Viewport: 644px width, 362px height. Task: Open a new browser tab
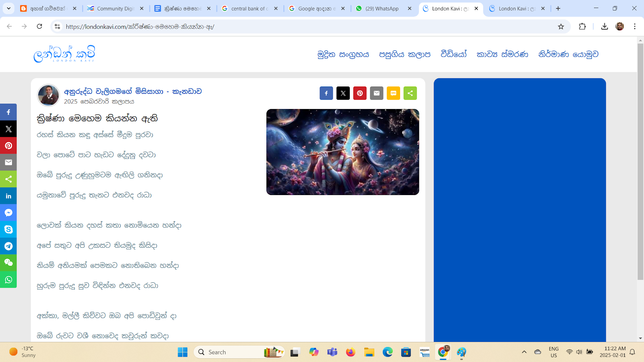(558, 8)
